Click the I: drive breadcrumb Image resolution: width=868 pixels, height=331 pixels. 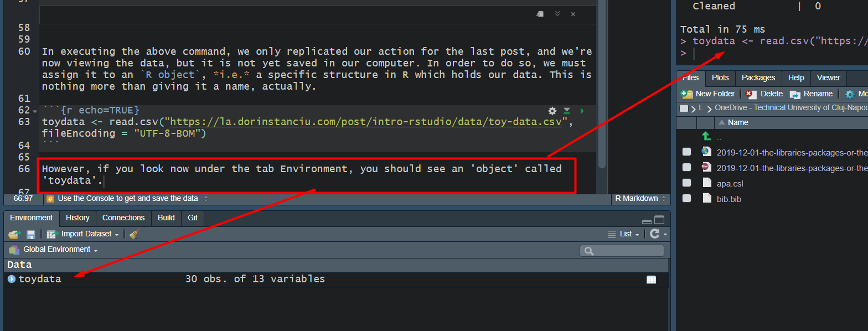pyautogui.click(x=700, y=108)
